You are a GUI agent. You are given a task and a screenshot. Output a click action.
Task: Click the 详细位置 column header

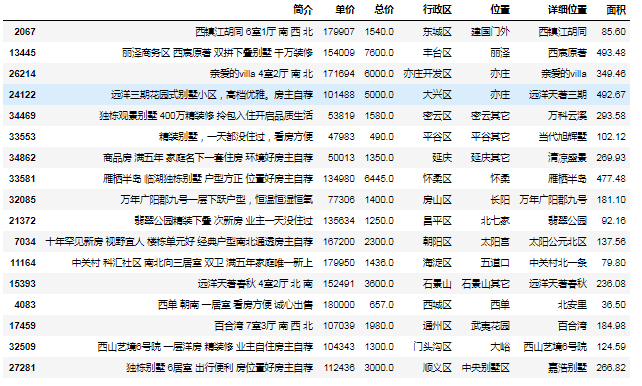(x=567, y=10)
